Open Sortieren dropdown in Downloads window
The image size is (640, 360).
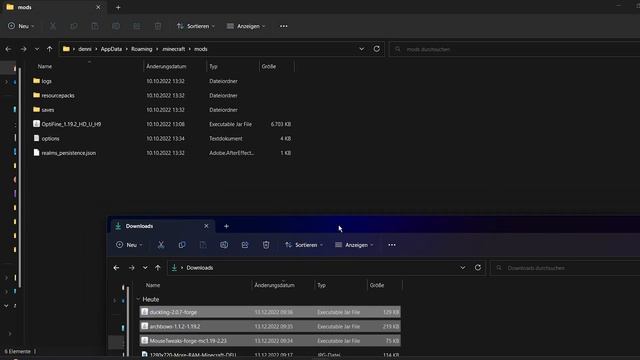coord(304,245)
